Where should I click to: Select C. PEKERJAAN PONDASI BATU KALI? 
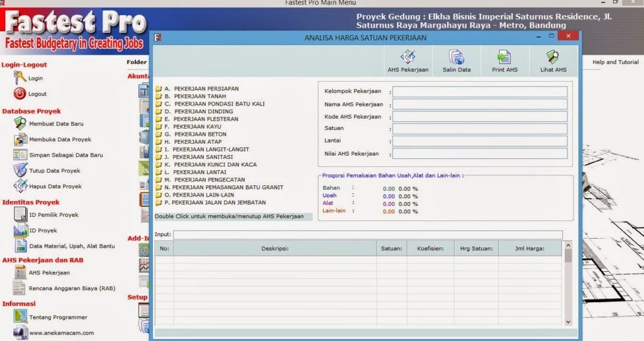coord(215,104)
